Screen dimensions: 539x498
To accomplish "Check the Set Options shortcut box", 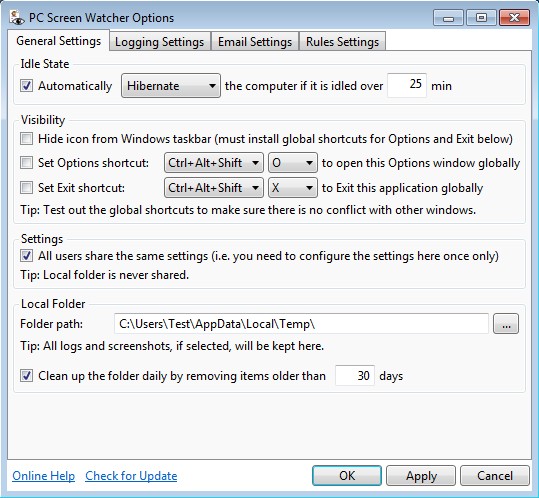I will tap(26, 163).
